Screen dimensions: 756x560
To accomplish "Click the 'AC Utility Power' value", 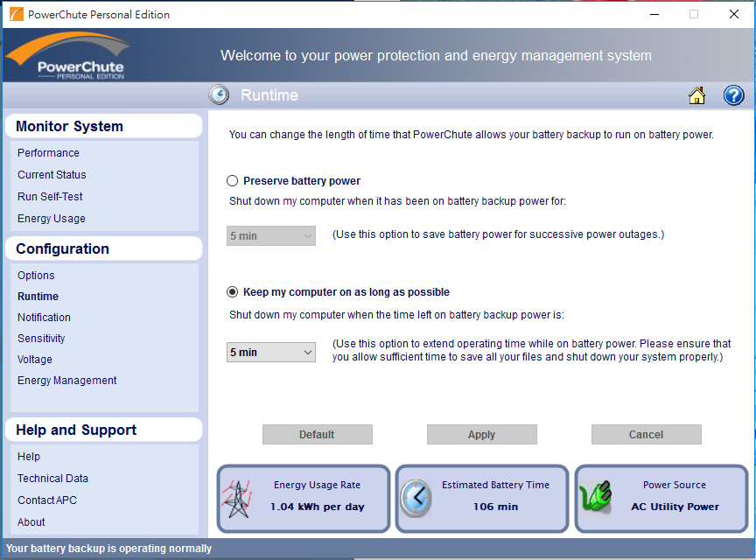I will point(675,507).
